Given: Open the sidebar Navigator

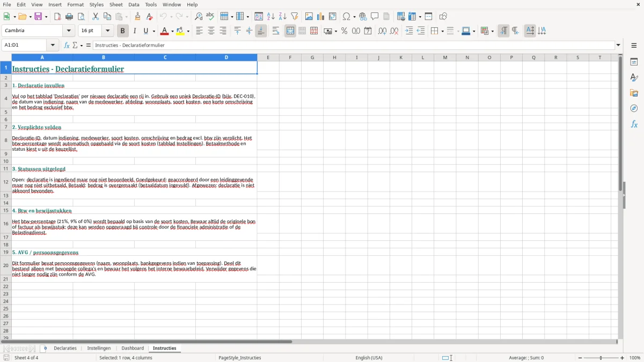Looking at the screenshot, I should pos(634,108).
